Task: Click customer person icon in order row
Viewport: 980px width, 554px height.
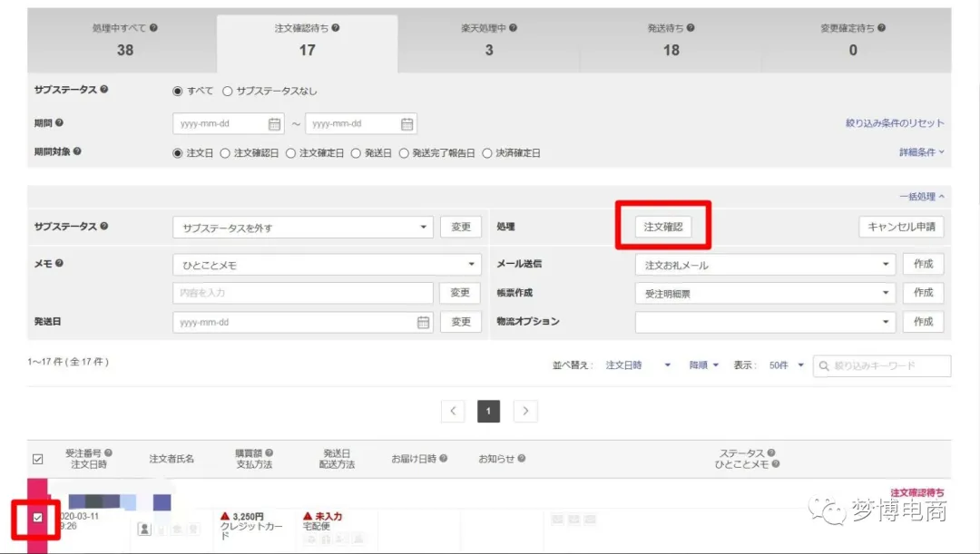Action: 144,530
